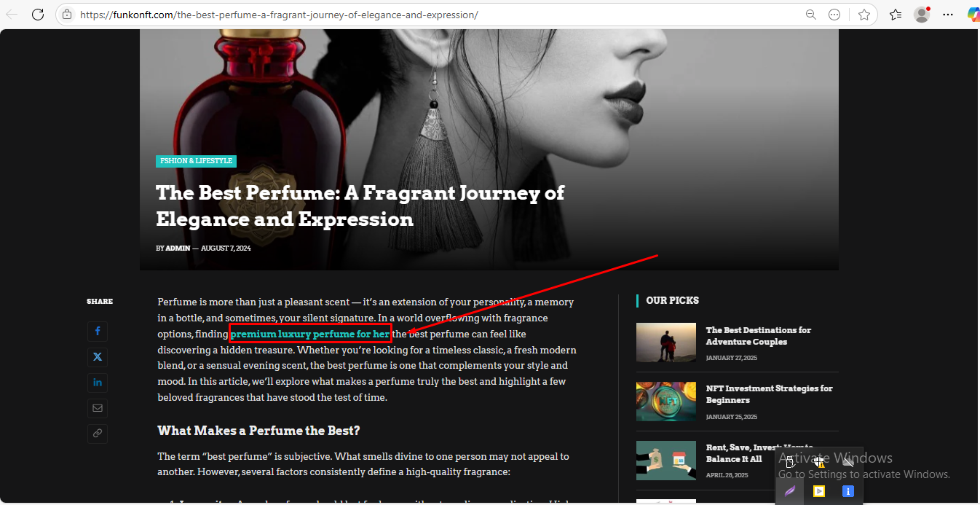Click the blue info tray icon
This screenshot has width=980, height=505.
847,491
